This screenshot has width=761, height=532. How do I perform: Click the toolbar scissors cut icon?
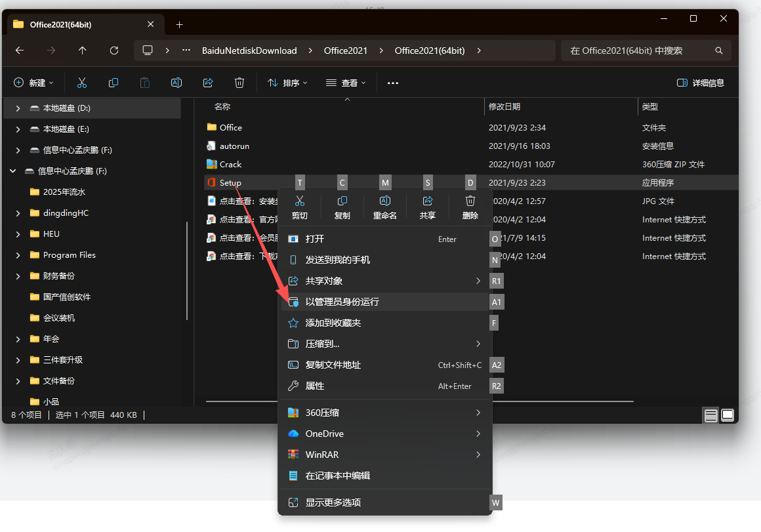(82, 83)
